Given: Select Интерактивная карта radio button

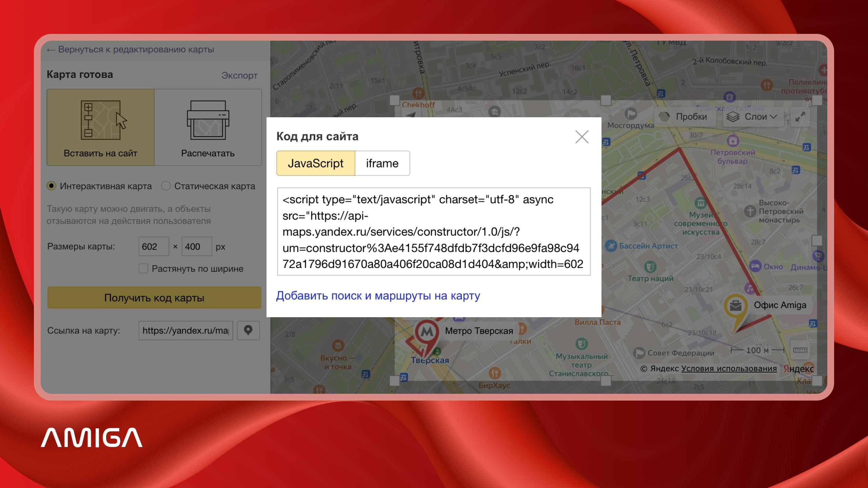Looking at the screenshot, I should click(52, 186).
